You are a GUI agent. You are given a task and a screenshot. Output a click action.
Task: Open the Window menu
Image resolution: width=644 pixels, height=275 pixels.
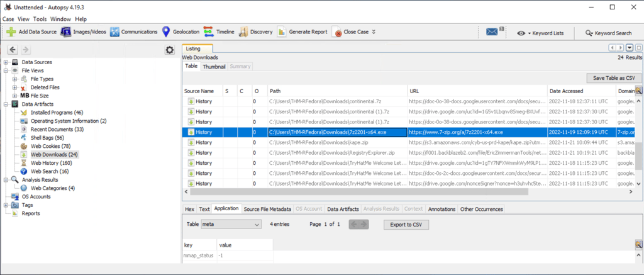61,19
